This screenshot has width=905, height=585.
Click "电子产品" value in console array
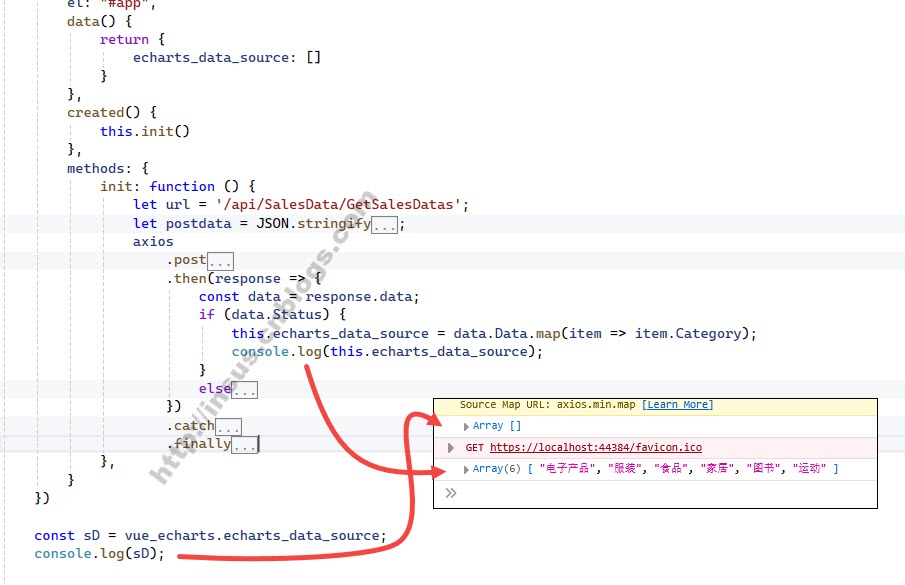click(567, 469)
